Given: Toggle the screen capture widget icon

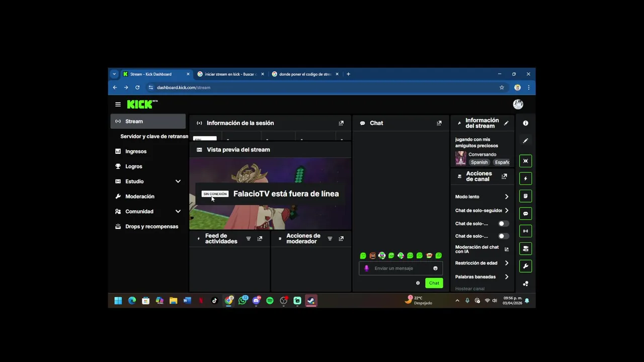Looking at the screenshot, I should click(525, 161).
